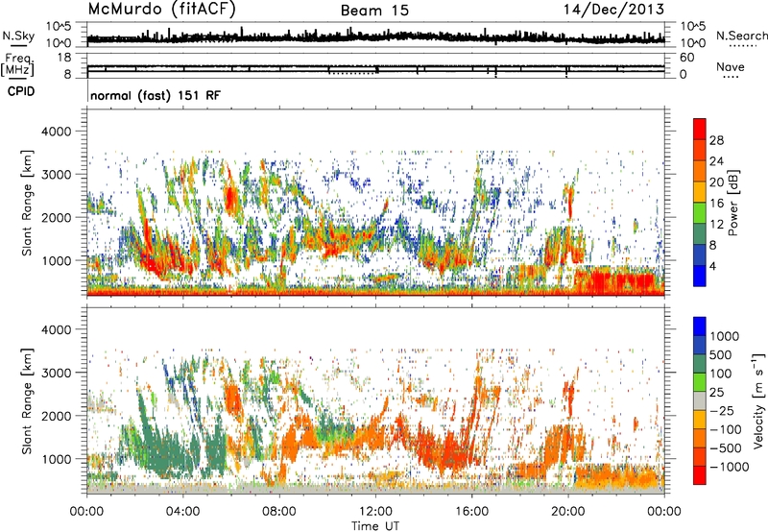The height and width of the screenshot is (532, 768).
Task: Click the Nave legend label
Action: [731, 66]
